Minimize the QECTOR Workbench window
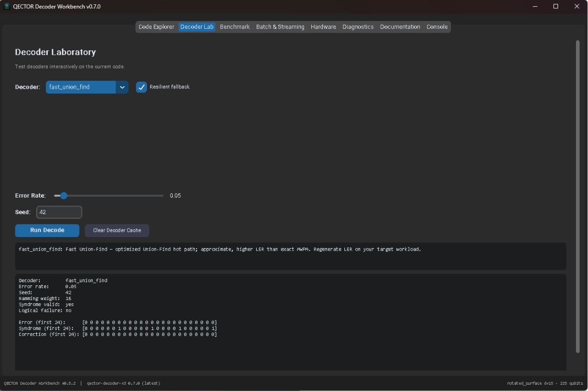Screen dimensions: 588x391 pos(535,6)
